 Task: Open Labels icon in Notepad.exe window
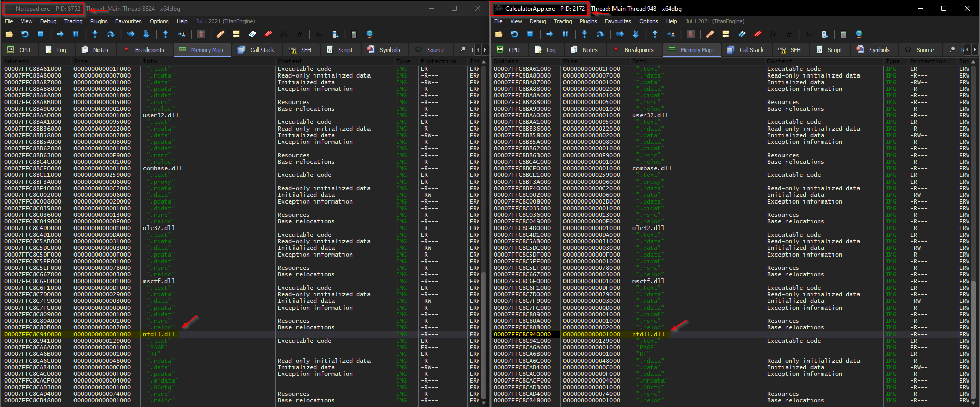pos(252,34)
